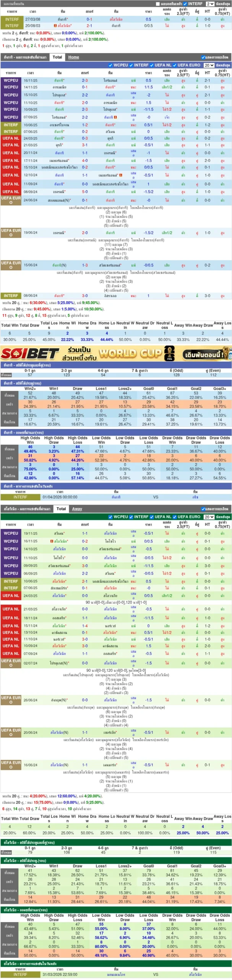Open the 20-match dropdown in Slovenia section
Screen dimensions: 232x980
[209, 517]
